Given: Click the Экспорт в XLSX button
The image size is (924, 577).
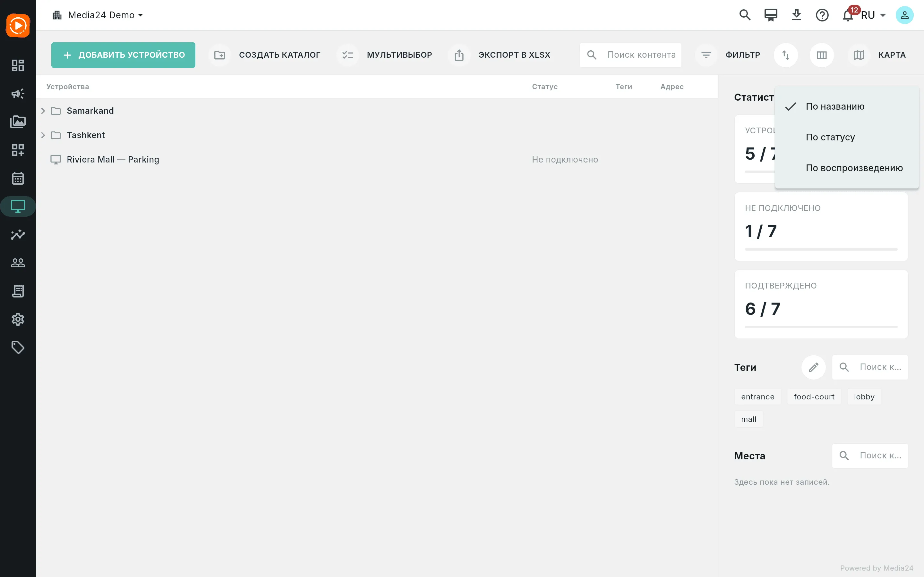Looking at the screenshot, I should 501,55.
